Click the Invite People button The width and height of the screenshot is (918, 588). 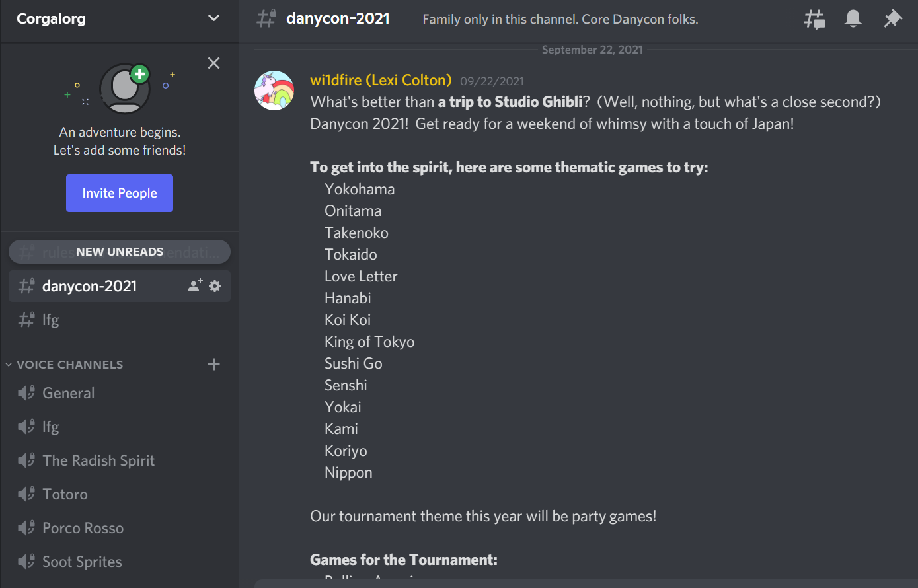[120, 193]
